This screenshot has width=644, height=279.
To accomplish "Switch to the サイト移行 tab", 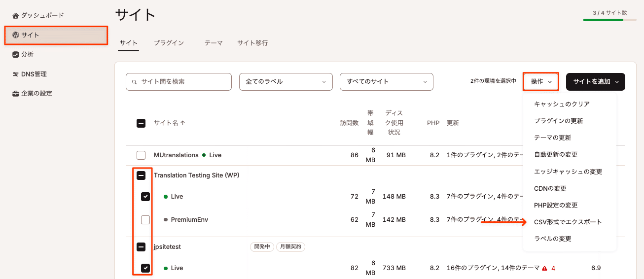I will pos(252,43).
